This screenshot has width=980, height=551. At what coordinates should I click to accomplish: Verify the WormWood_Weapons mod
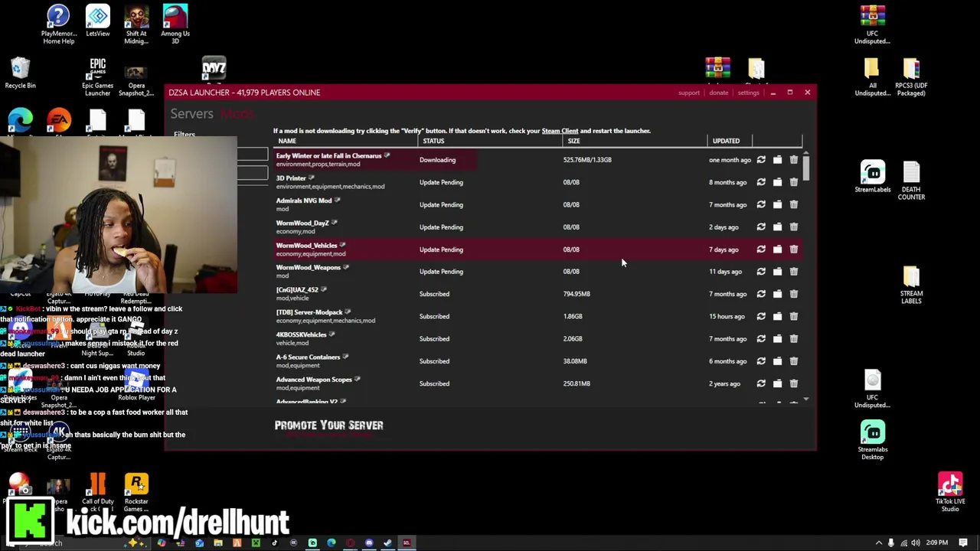click(761, 272)
